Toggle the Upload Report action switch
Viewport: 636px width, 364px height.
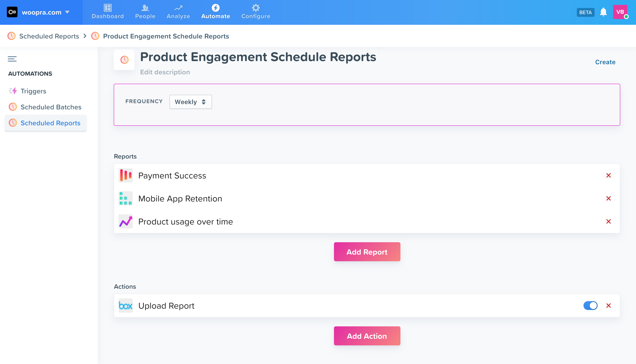pos(590,306)
